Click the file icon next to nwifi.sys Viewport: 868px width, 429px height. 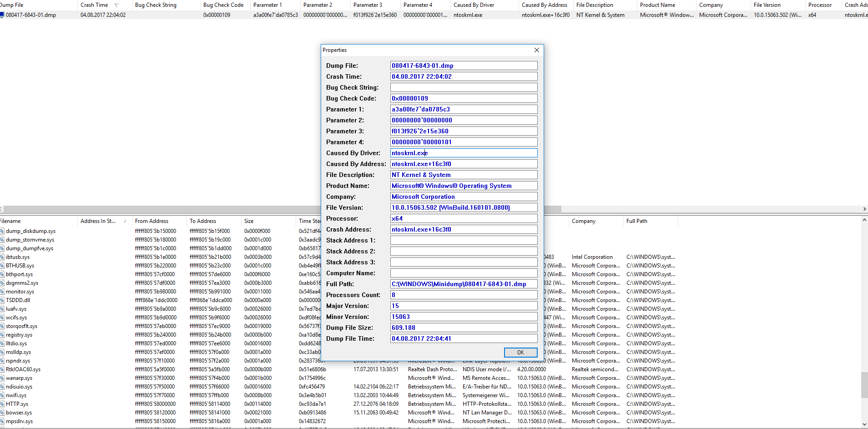2,395
